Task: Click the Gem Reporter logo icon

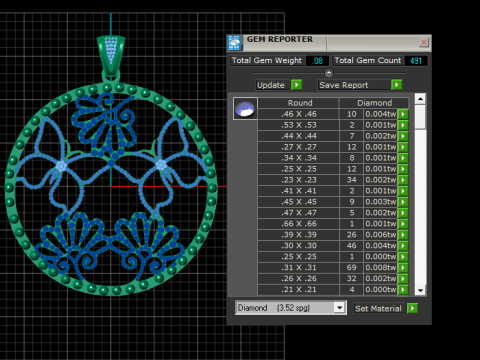Action: click(x=235, y=43)
